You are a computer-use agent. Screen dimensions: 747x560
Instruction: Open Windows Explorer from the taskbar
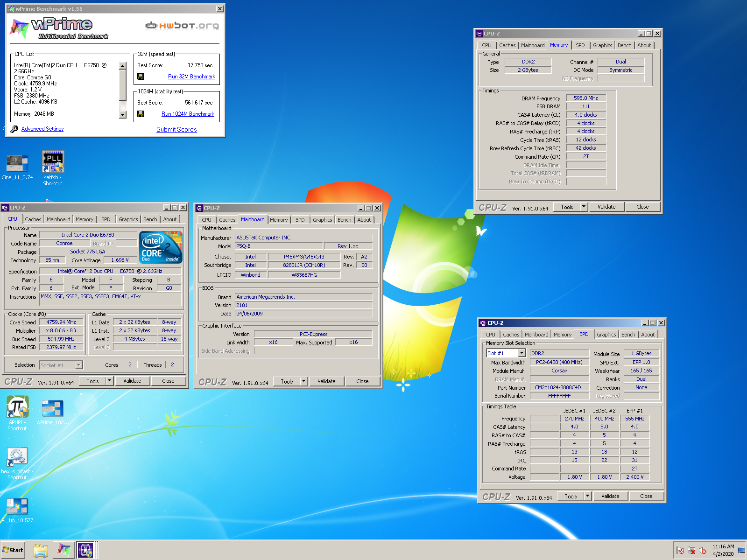41,550
